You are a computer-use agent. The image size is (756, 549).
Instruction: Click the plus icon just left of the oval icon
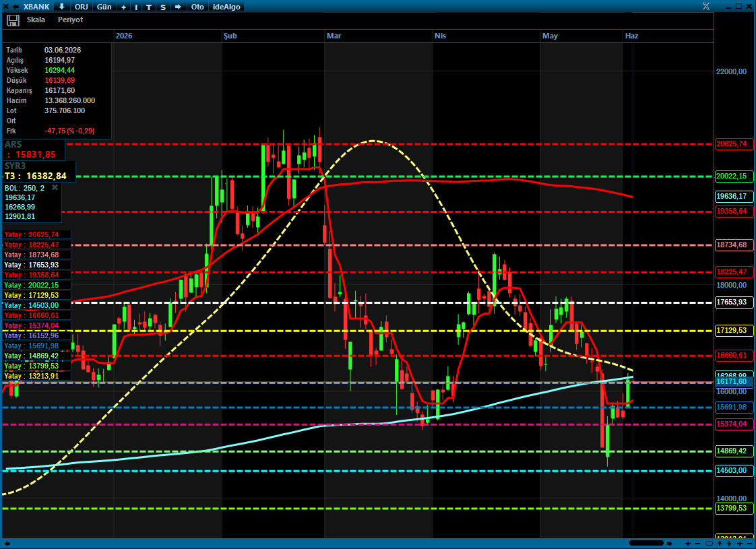(x=688, y=543)
